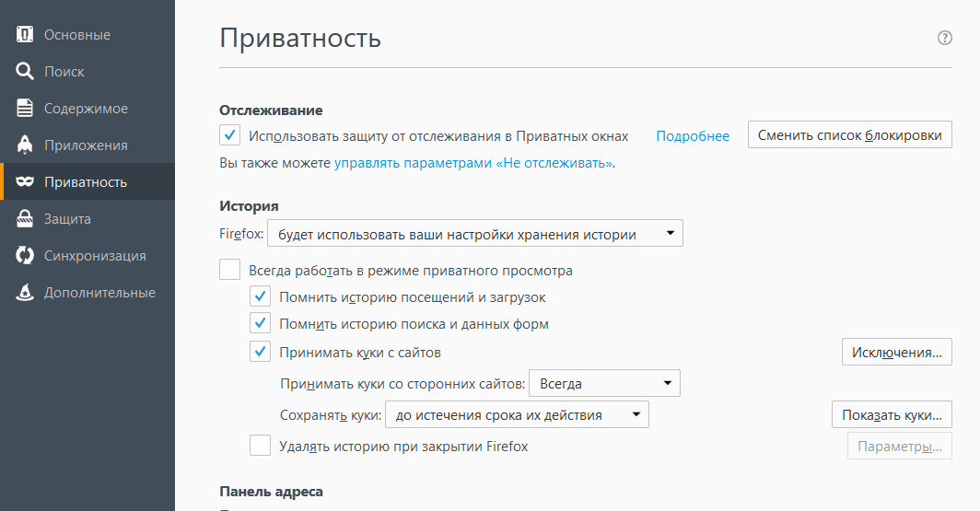Open the help question mark icon

944,38
